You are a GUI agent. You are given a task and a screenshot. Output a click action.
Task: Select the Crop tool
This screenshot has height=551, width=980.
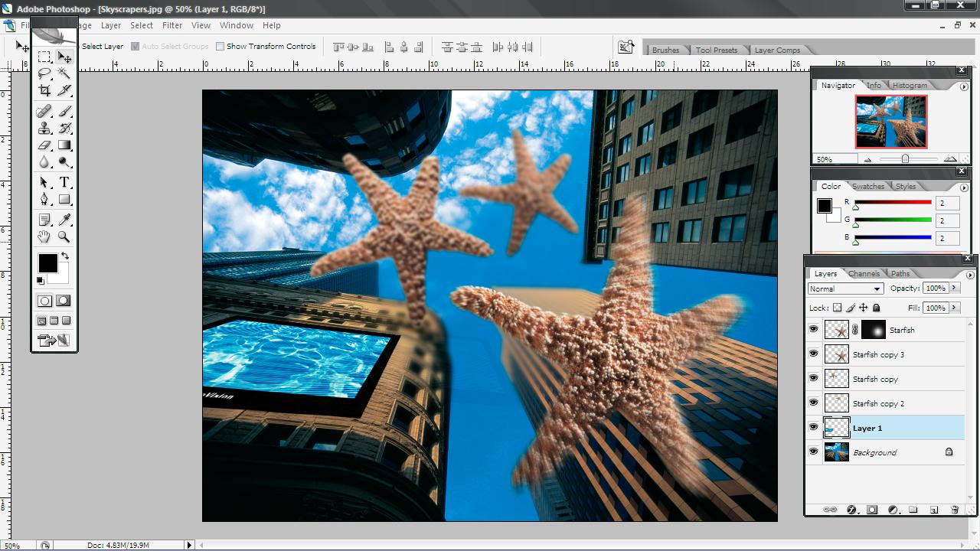click(x=44, y=90)
